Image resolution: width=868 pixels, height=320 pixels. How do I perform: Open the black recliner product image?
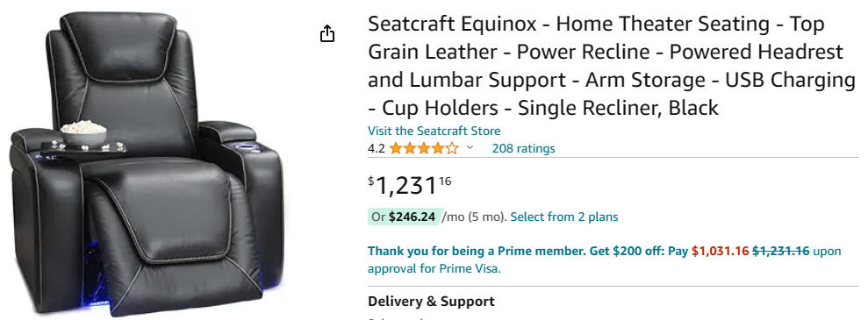147,163
